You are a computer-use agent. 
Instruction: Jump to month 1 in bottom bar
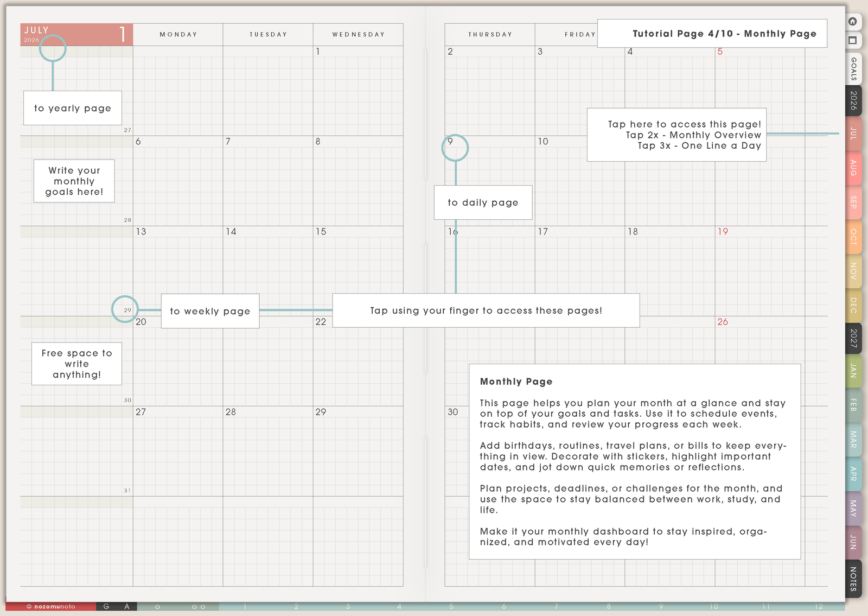click(245, 607)
